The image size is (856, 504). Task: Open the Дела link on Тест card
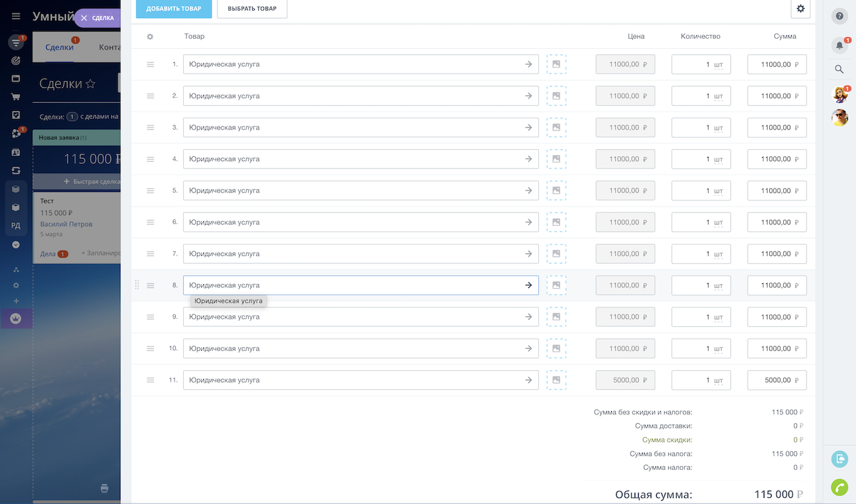pos(47,254)
